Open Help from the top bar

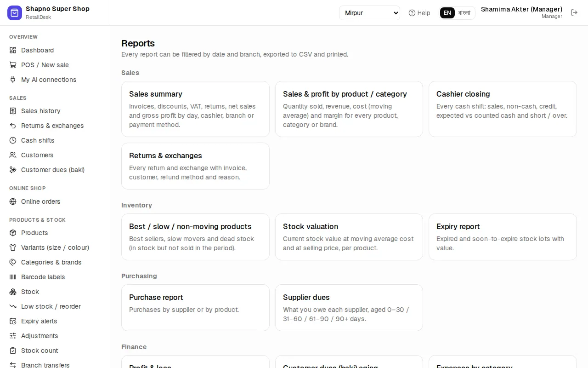(x=419, y=13)
